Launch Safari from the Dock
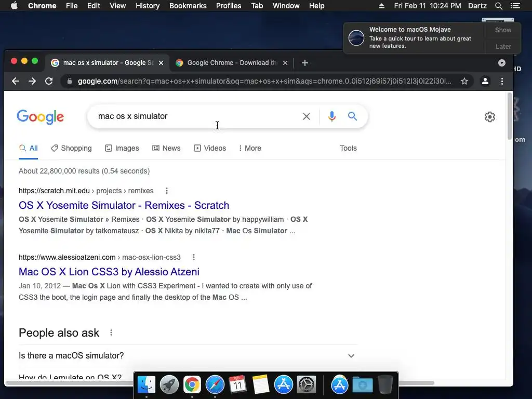Image resolution: width=532 pixels, height=399 pixels. tap(215, 385)
